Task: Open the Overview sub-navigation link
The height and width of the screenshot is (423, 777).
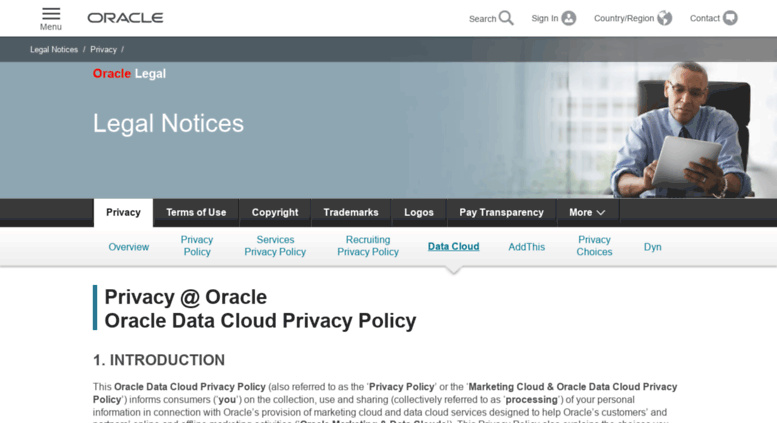Action: click(x=128, y=247)
